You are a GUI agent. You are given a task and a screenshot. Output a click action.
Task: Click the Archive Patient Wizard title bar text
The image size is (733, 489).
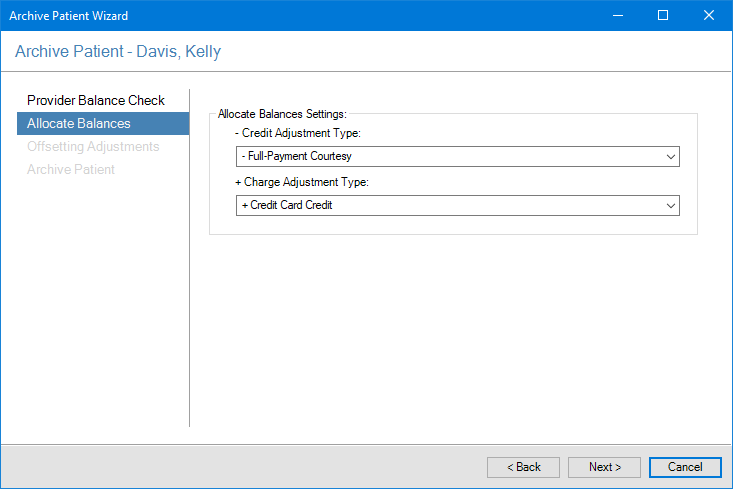(69, 16)
